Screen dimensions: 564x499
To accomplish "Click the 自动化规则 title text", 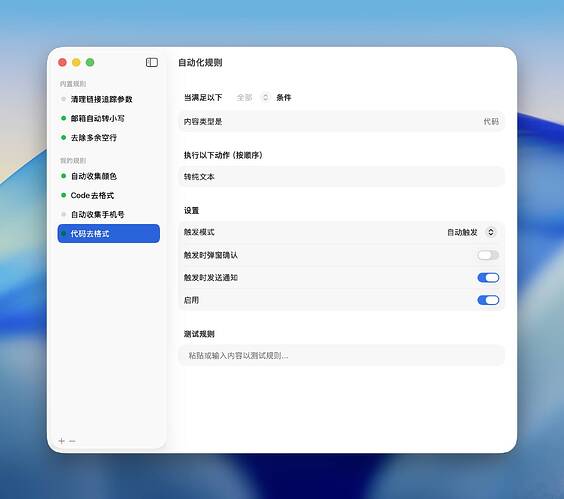I will (x=200, y=63).
